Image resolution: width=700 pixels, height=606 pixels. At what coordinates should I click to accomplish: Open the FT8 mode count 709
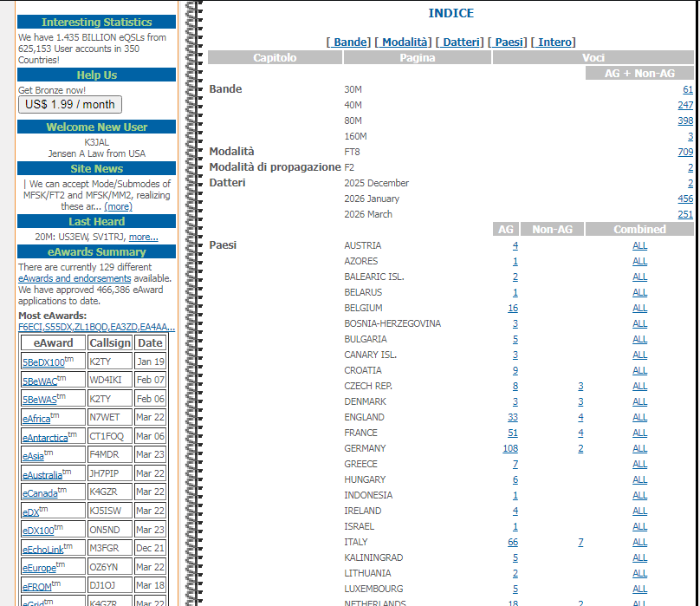tap(685, 152)
